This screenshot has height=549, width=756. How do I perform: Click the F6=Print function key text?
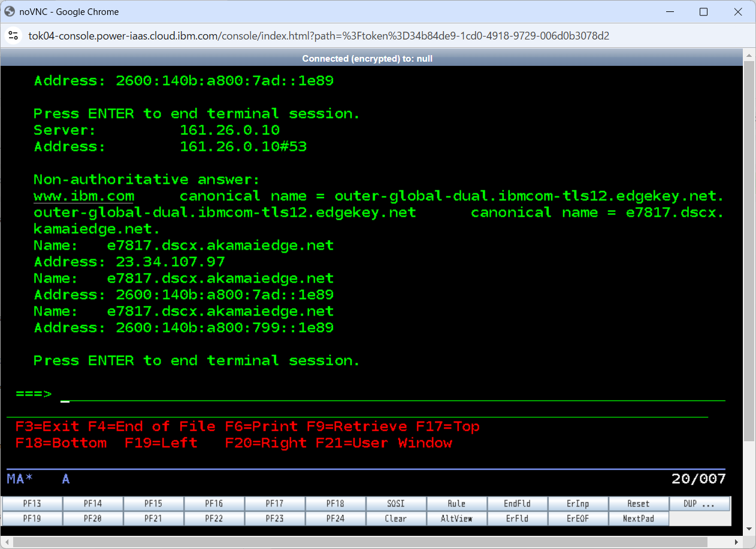coord(261,427)
